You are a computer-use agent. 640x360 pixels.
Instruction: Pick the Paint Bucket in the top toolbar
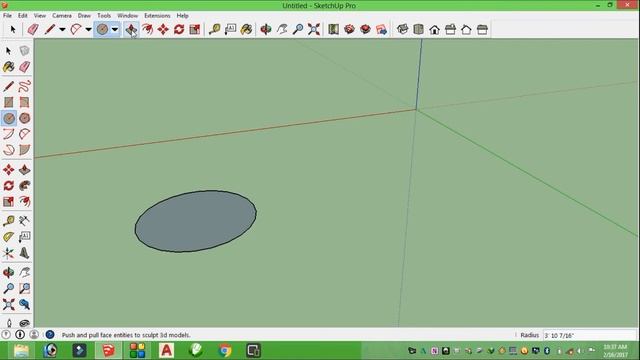[246, 29]
